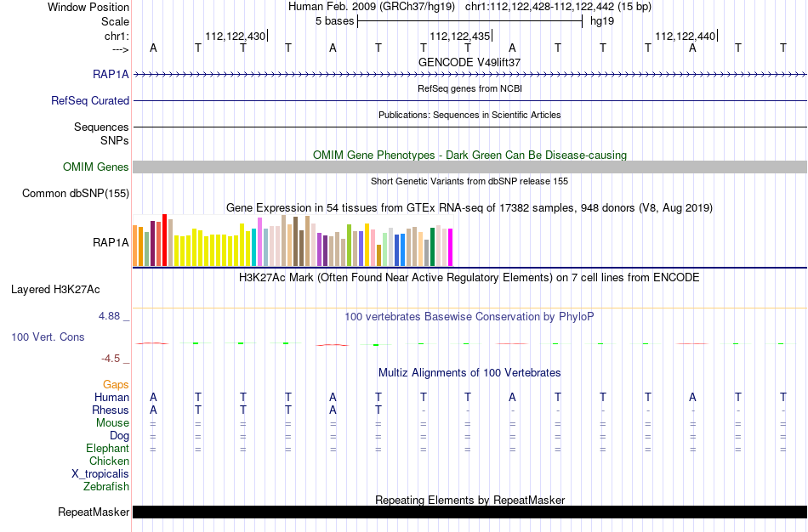This screenshot has height=532, width=808.
Task: Click the RefSeq Curated gene line
Action: click(470, 101)
